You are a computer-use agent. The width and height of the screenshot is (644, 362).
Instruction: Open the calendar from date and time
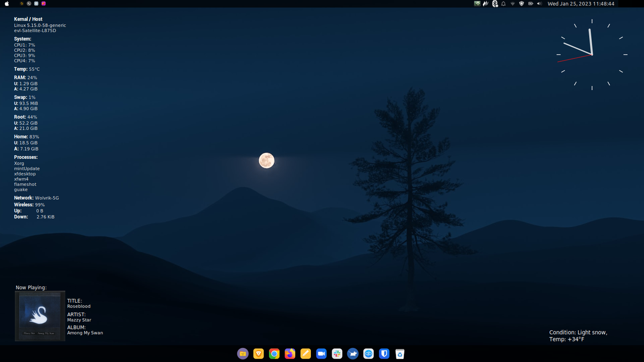[x=581, y=4]
